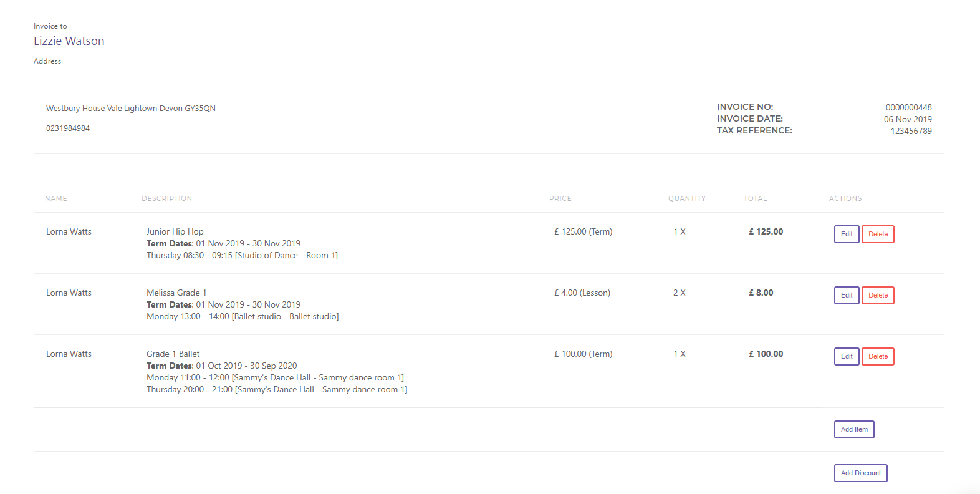
Task: Remove the Grade 1 Ballet line item
Action: (878, 356)
